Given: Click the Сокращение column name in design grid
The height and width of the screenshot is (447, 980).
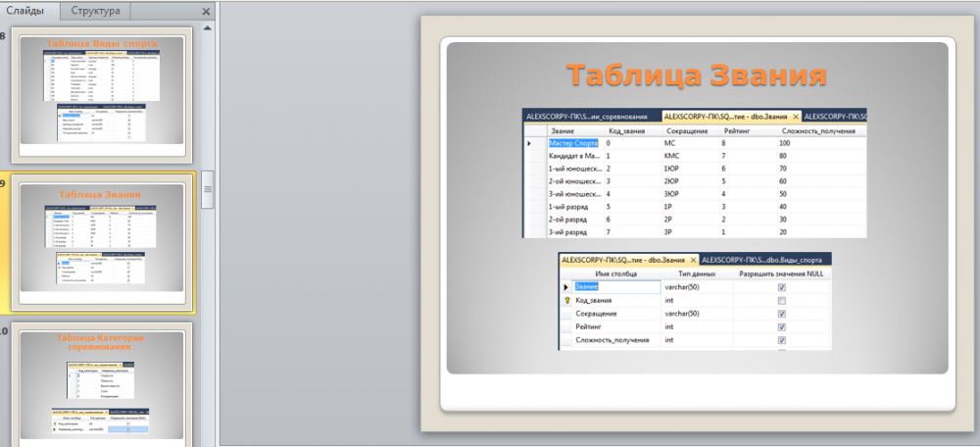Looking at the screenshot, I should click(616, 314).
